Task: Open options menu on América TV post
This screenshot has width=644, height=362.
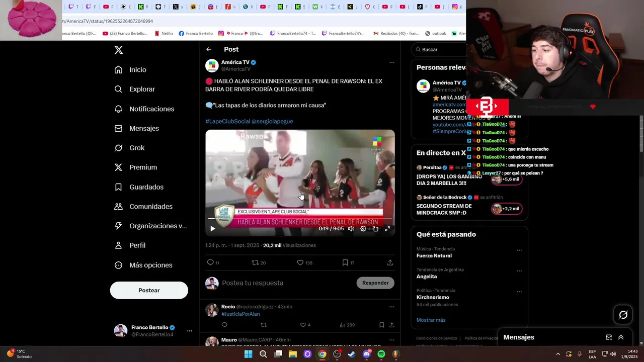Action: (x=392, y=63)
